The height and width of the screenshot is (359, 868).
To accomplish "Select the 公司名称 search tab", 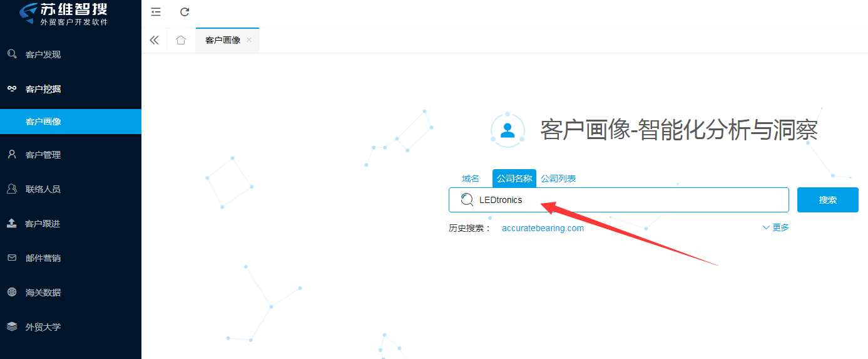I will point(514,179).
